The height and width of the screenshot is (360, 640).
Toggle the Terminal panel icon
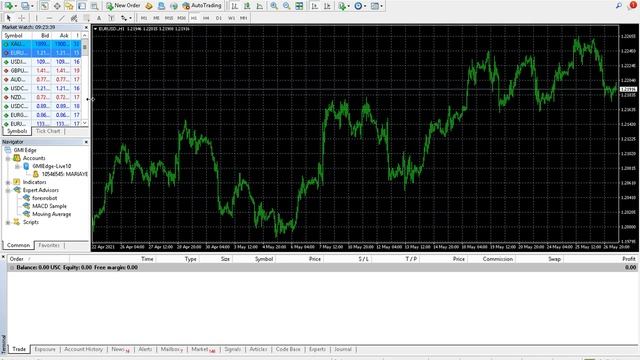tap(82, 6)
